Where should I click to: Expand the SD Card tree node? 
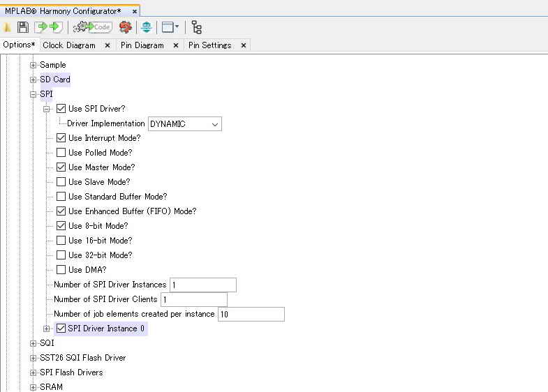[33, 80]
